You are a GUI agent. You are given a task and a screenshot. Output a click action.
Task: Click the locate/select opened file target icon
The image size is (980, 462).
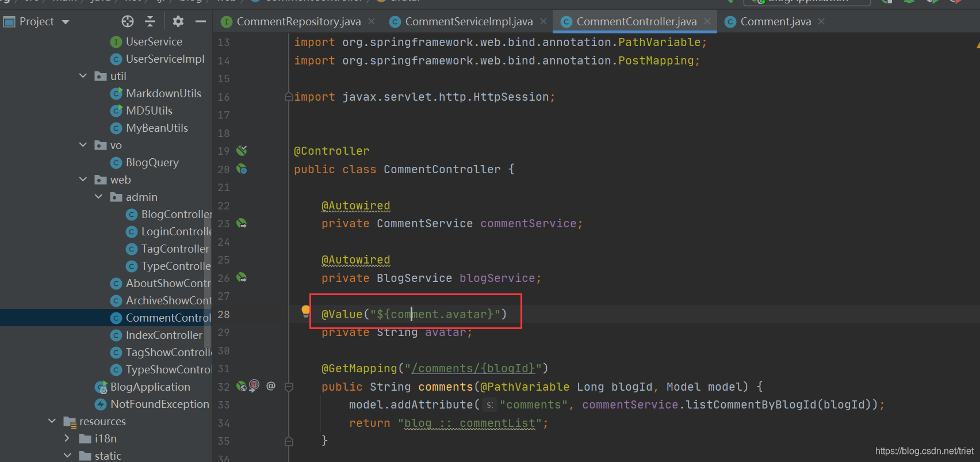coord(128,21)
